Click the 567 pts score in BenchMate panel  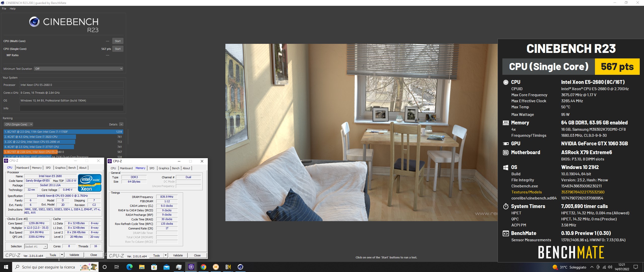click(x=617, y=67)
